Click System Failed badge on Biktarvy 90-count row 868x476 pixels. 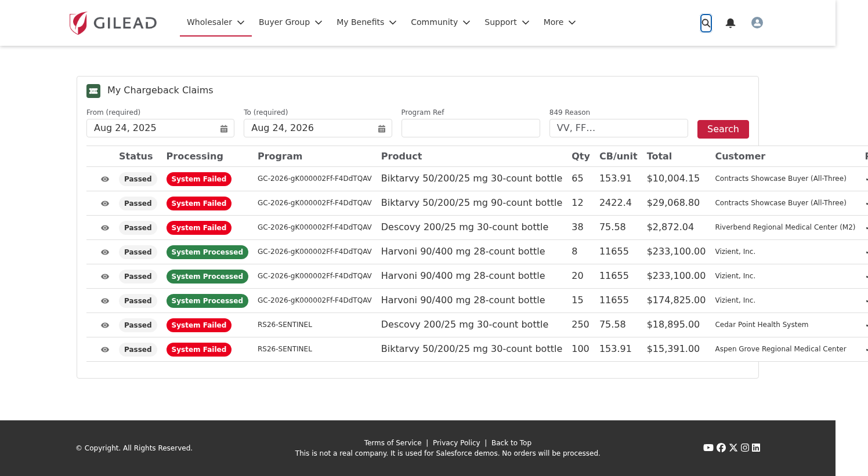(x=199, y=204)
